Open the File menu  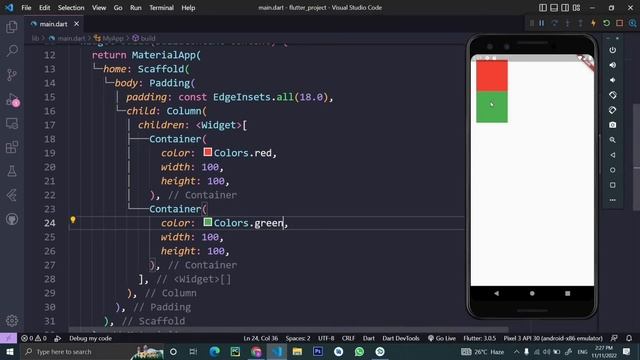[x=26, y=8]
